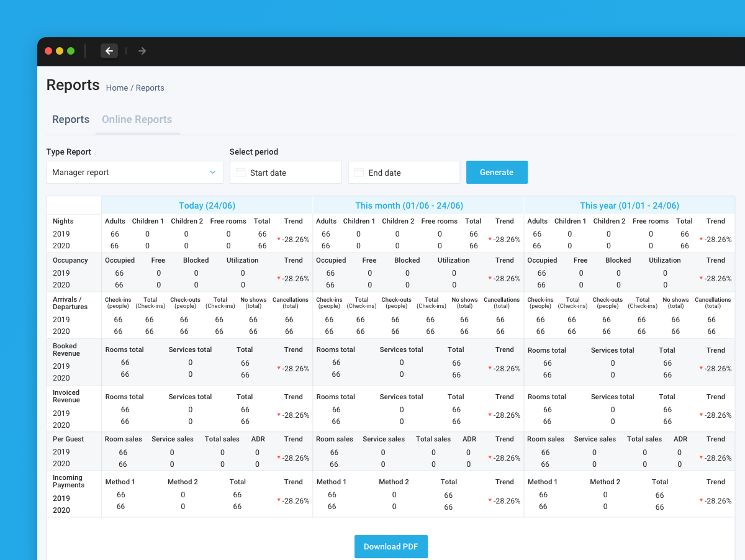Click red trend arrow in This year's Booked Revenue row
Viewport: 745px width, 560px height.
tap(701, 368)
